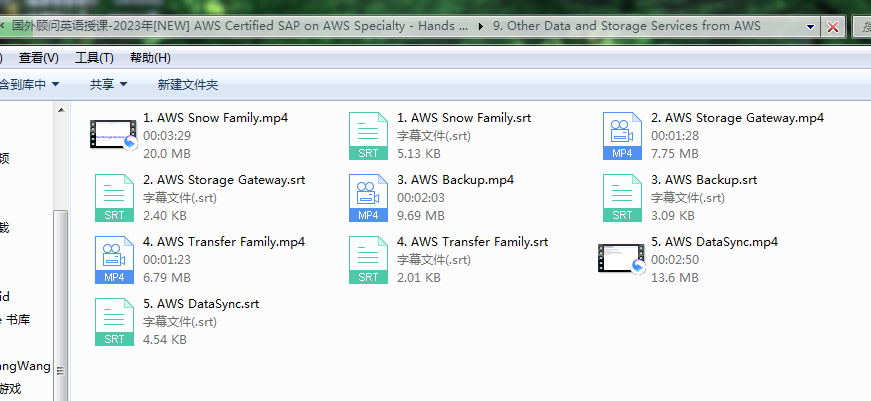Viewport: 871px width, 401px height.
Task: Select the SRT icon for 5. AWS DataSync.srt
Action: click(114, 322)
